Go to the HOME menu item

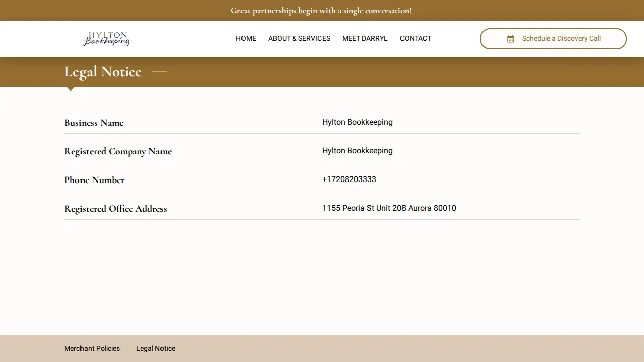246,38
